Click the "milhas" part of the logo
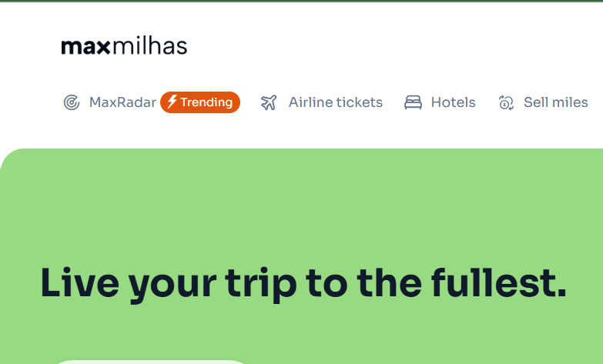The width and height of the screenshot is (603, 364). click(x=150, y=46)
